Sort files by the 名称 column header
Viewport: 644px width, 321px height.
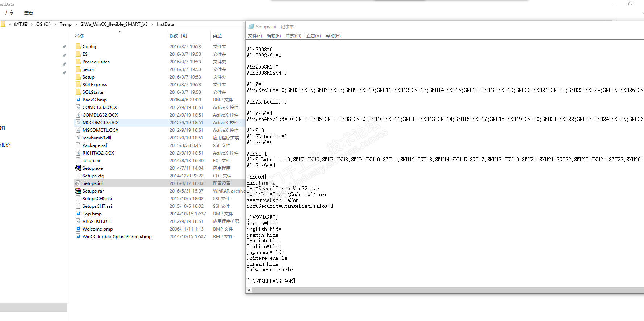(79, 35)
